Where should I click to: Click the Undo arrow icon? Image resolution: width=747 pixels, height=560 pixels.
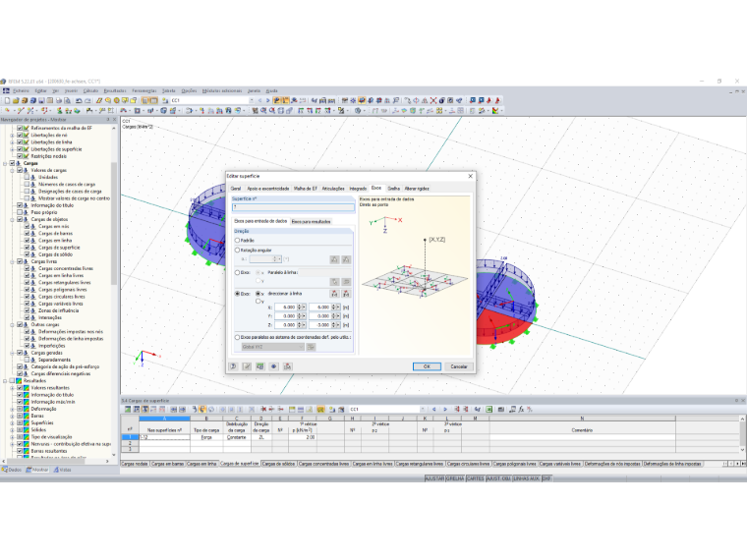pyautogui.click(x=79, y=100)
